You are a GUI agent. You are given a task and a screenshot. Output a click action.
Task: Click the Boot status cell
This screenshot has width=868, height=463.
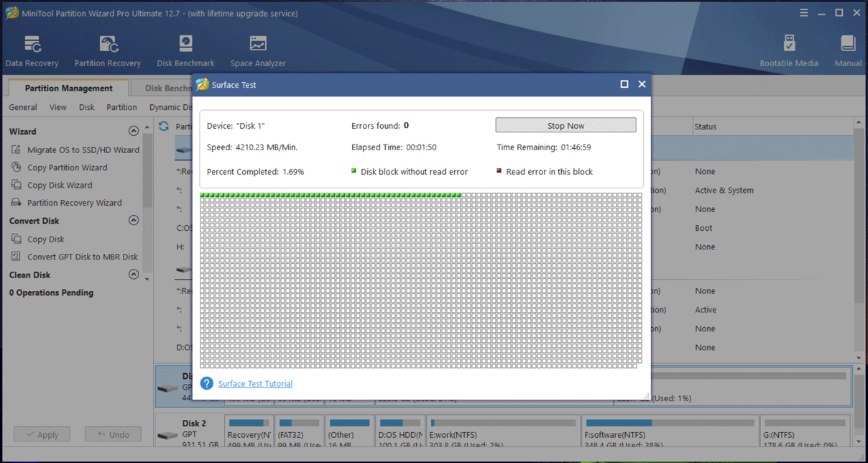(x=703, y=228)
